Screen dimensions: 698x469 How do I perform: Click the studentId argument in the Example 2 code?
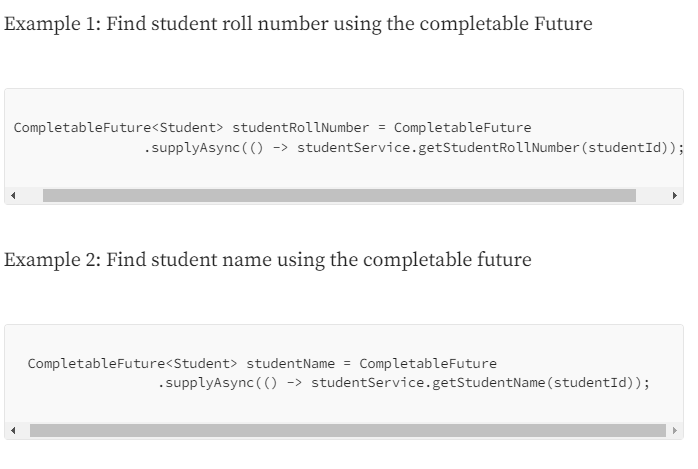590,383
